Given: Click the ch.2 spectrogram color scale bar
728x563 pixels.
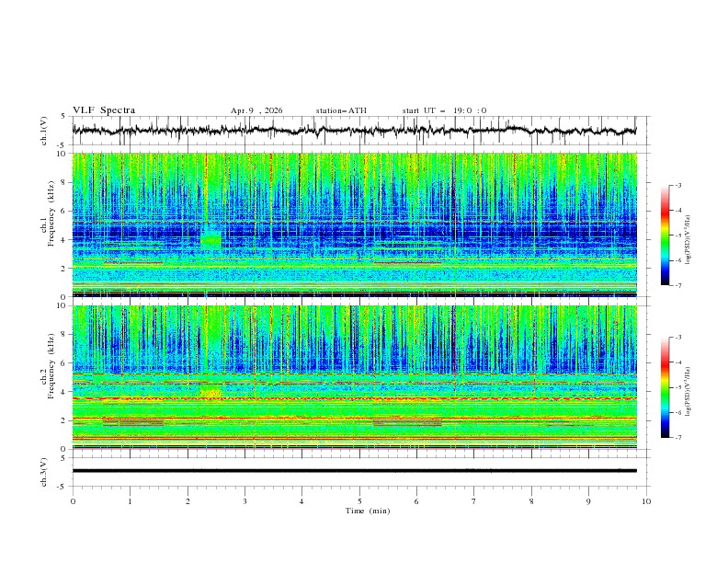Looking at the screenshot, I should click(x=665, y=387).
